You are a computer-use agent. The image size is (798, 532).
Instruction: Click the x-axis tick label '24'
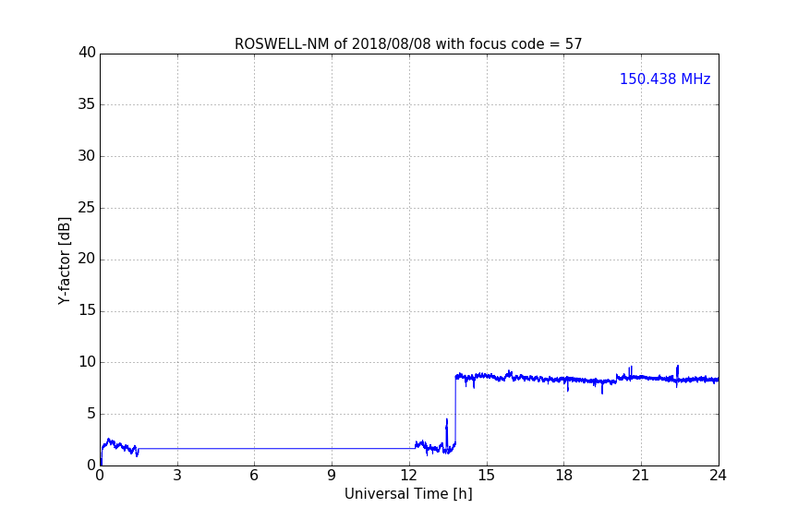(718, 476)
